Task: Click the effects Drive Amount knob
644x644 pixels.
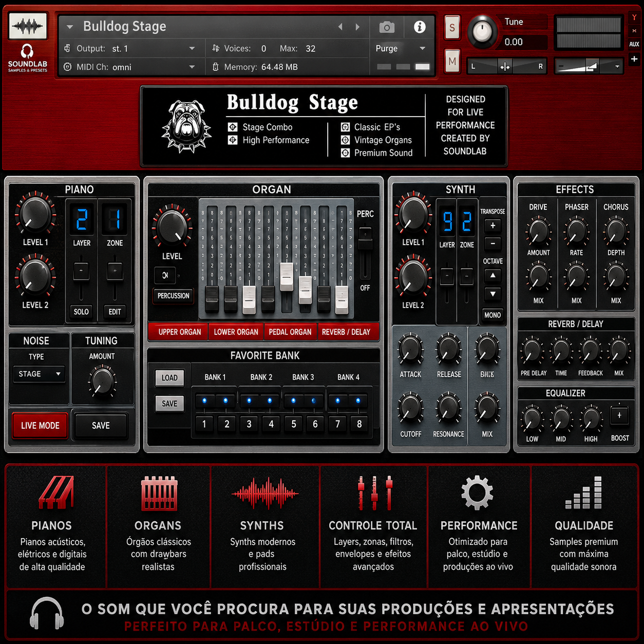Action: pyautogui.click(x=538, y=231)
